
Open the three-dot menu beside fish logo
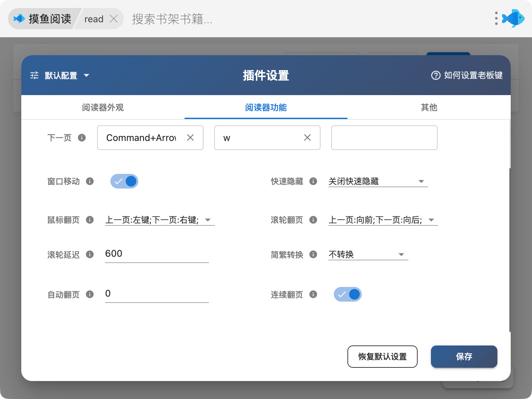pyautogui.click(x=496, y=18)
